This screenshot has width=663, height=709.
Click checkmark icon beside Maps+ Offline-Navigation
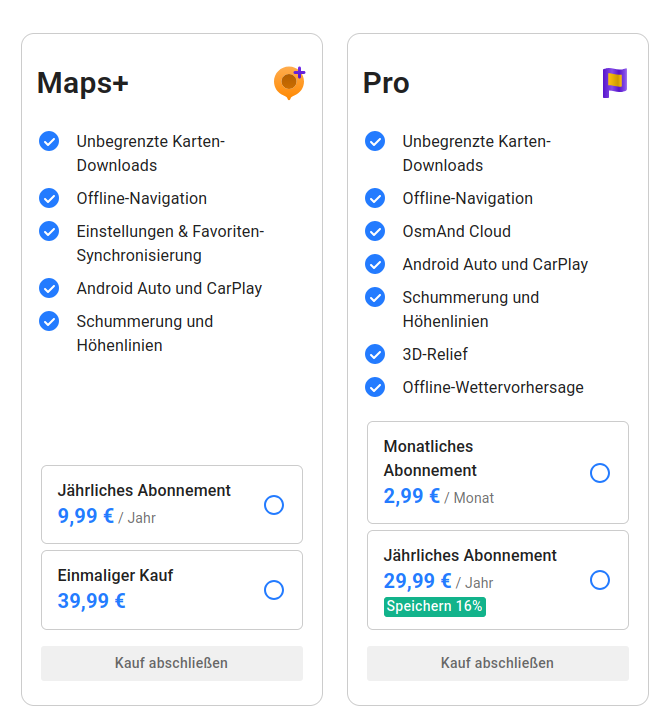(x=49, y=198)
